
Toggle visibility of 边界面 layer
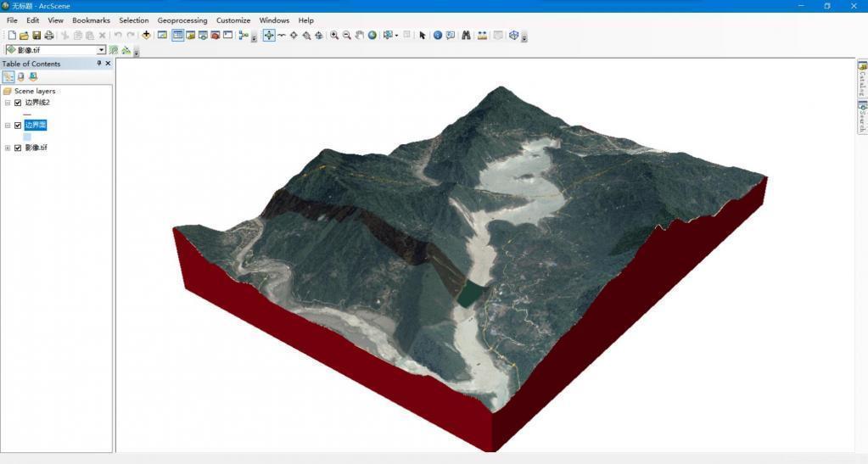pos(18,126)
